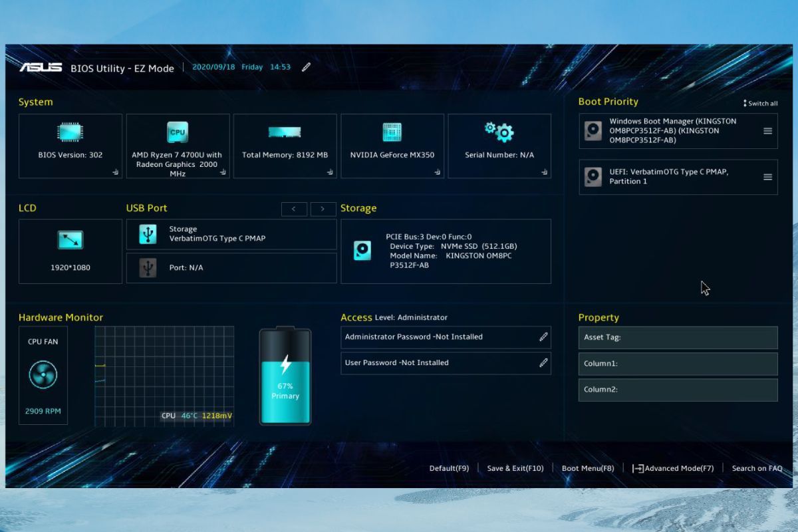
Task: Click Switch all in Boot Priority
Action: click(760, 103)
